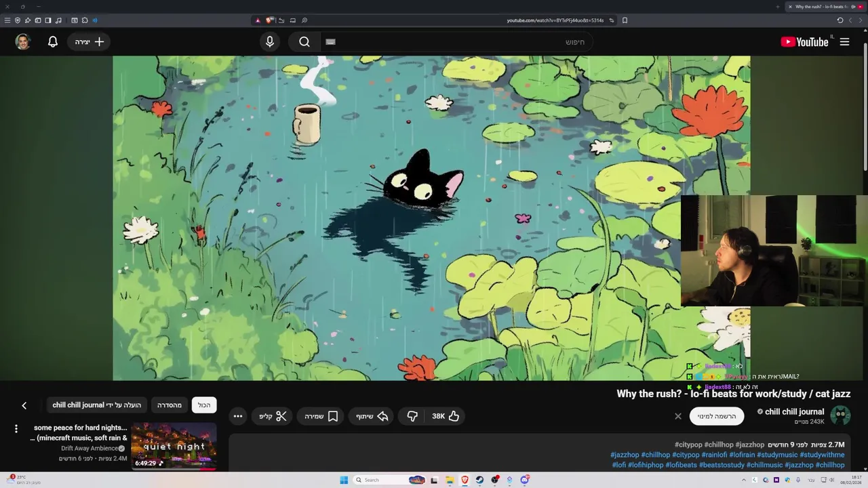Open YouTube notifications bell
Viewport: 868px width, 488px height.
53,42
